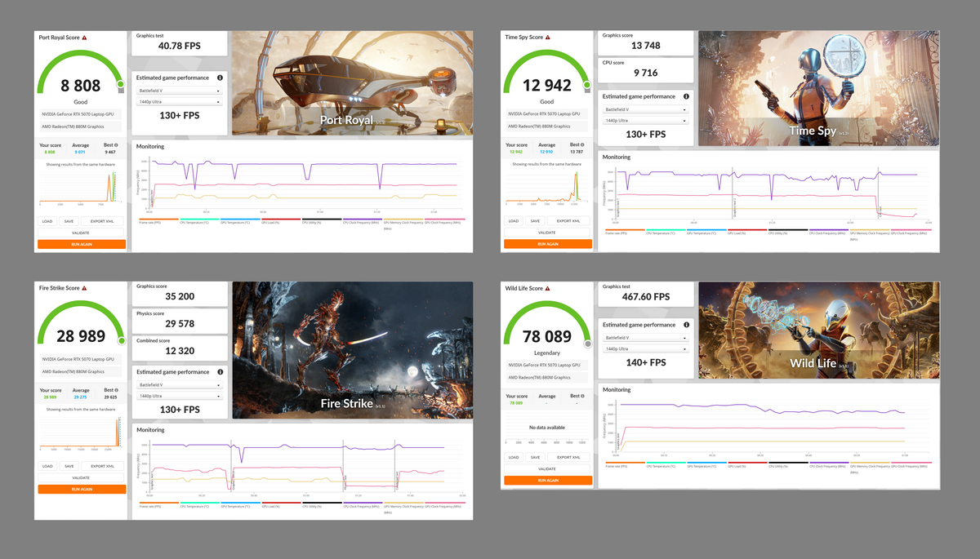
Task: Click the Fire Strike Combined score 12 320
Action: [x=179, y=351]
